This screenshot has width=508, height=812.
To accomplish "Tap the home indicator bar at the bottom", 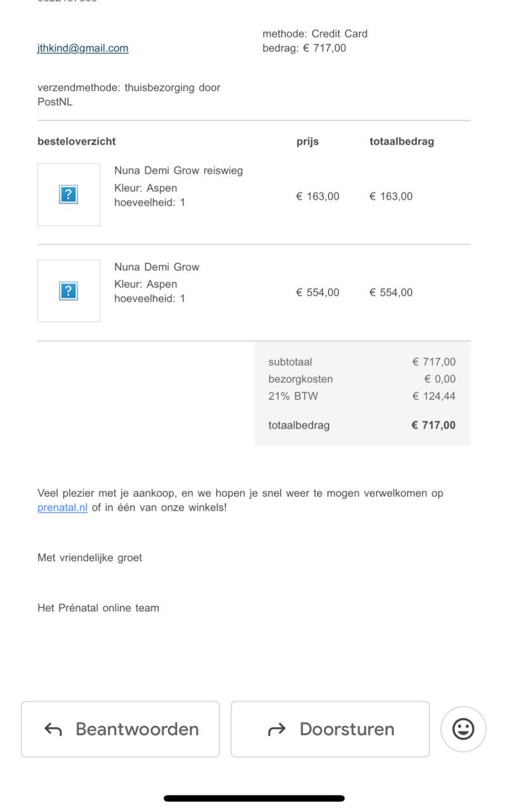I will point(254,798).
